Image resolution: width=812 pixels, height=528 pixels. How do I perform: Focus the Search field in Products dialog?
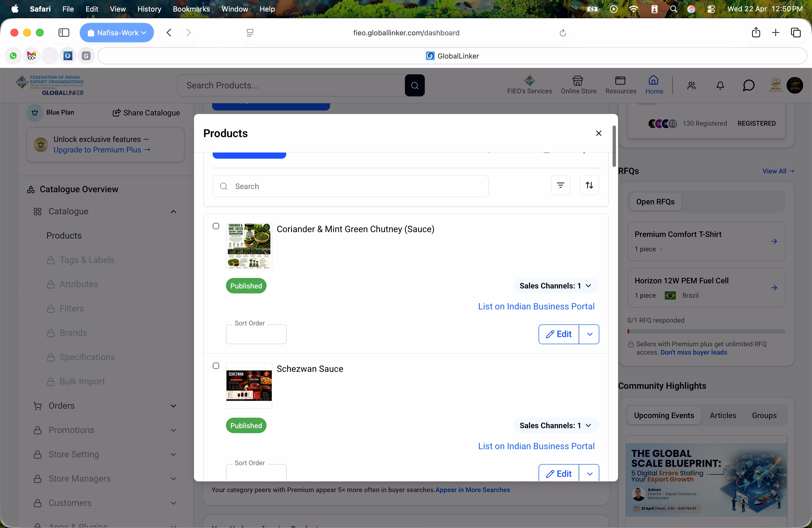(350, 186)
